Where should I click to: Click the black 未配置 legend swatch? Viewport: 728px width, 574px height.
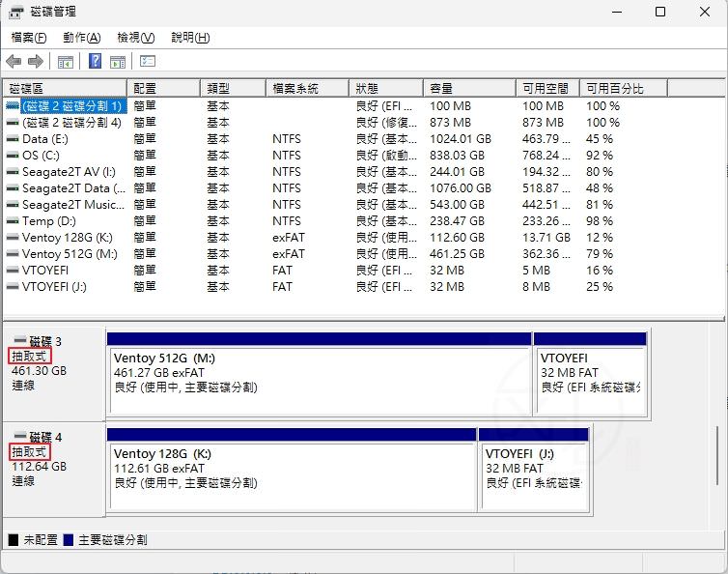[13, 540]
